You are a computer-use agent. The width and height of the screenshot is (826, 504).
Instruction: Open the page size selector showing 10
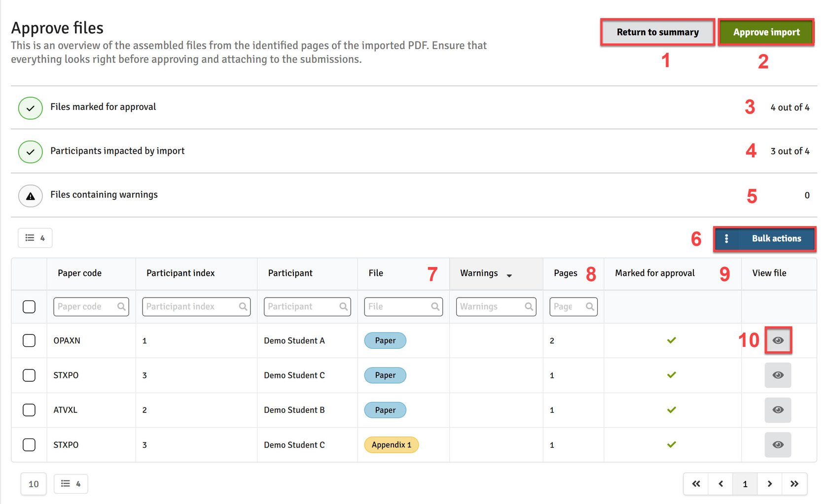tap(34, 484)
